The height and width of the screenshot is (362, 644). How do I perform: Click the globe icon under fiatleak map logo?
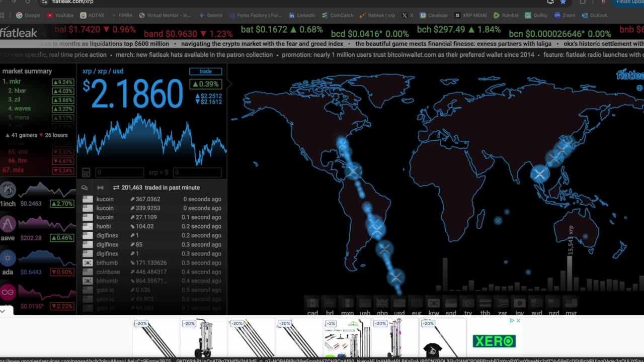coord(639,88)
